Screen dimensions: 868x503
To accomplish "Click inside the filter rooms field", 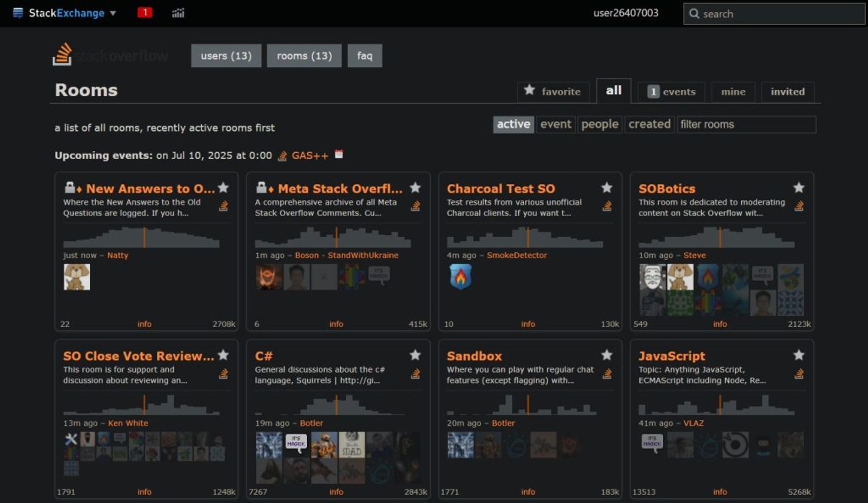I will (x=746, y=124).
